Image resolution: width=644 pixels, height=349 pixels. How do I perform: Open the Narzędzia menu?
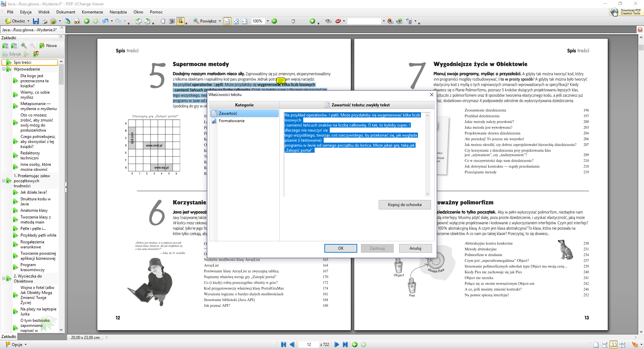pos(118,12)
